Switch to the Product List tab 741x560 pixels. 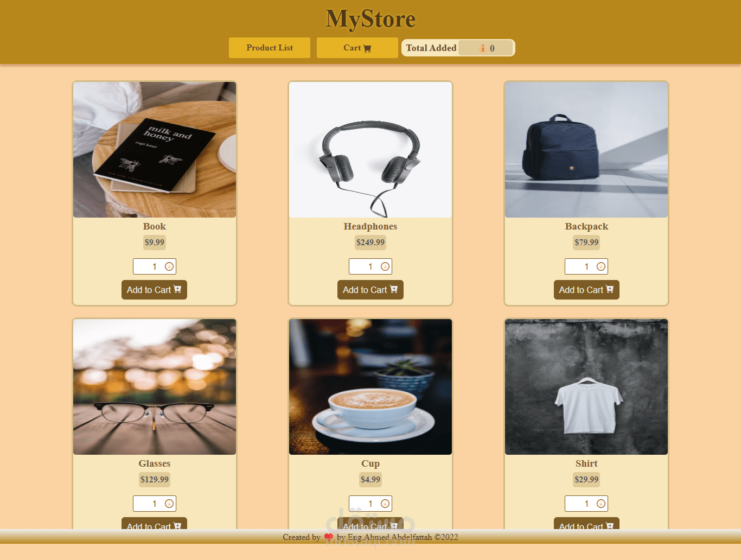[x=270, y=48]
